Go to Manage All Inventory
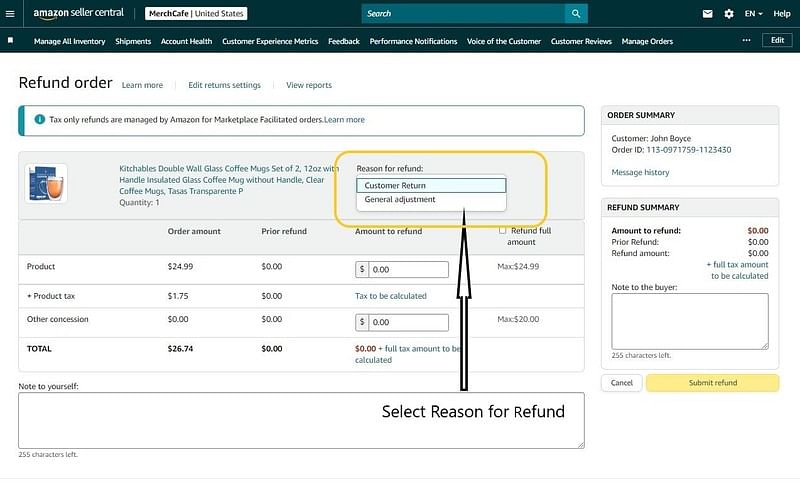 pos(69,41)
